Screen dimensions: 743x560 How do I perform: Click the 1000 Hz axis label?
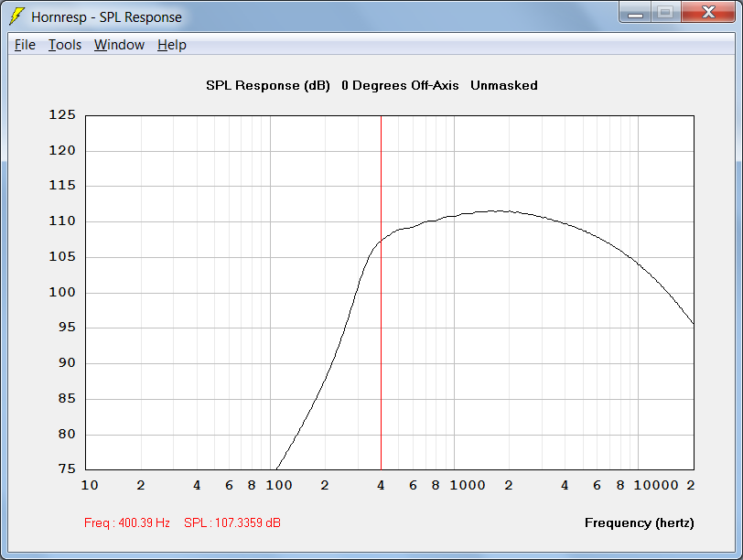click(x=468, y=485)
